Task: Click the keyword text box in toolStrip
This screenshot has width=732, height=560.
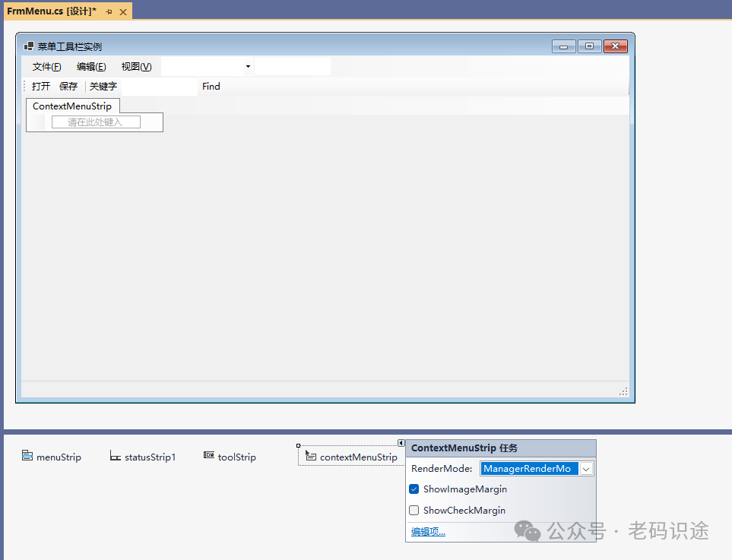Action: click(159, 87)
